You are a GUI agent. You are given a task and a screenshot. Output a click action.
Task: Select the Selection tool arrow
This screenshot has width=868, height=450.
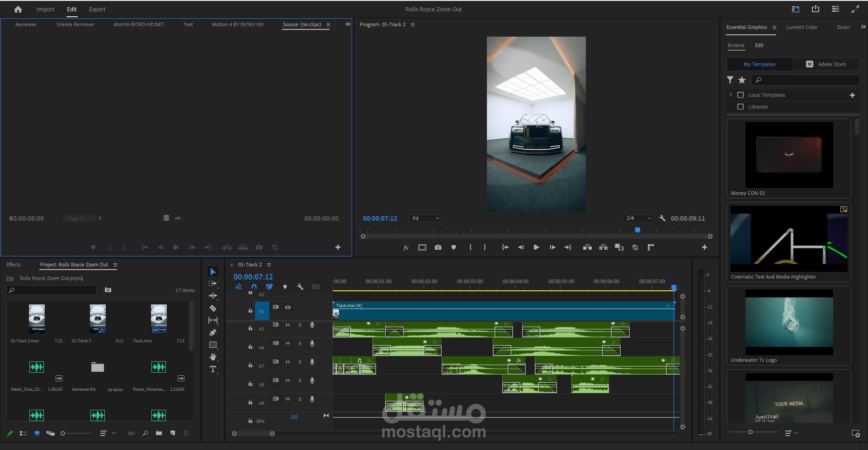pos(213,271)
